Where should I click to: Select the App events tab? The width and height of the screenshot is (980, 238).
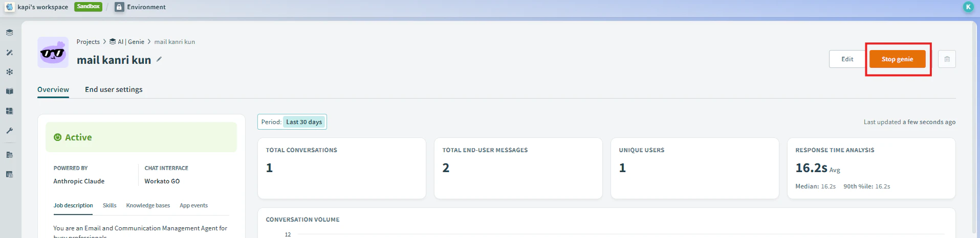tap(193, 206)
